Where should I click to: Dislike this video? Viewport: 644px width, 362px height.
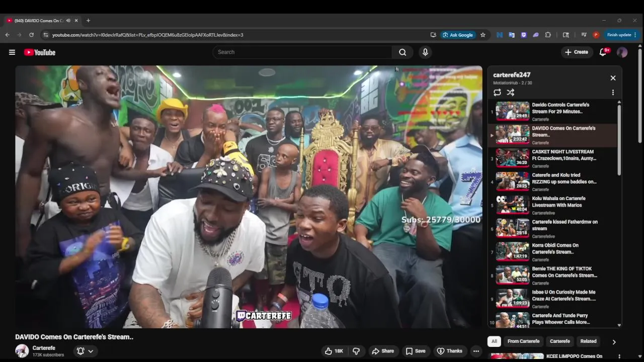tap(356, 351)
